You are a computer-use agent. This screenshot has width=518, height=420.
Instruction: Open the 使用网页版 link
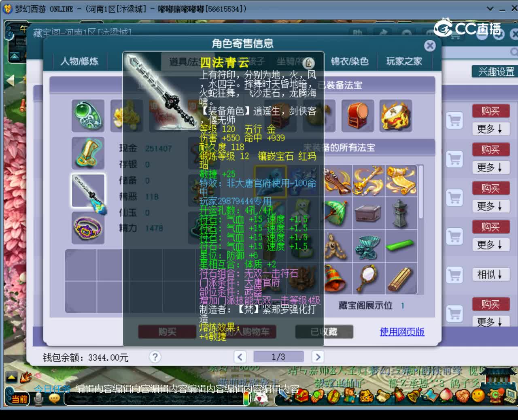[402, 332]
